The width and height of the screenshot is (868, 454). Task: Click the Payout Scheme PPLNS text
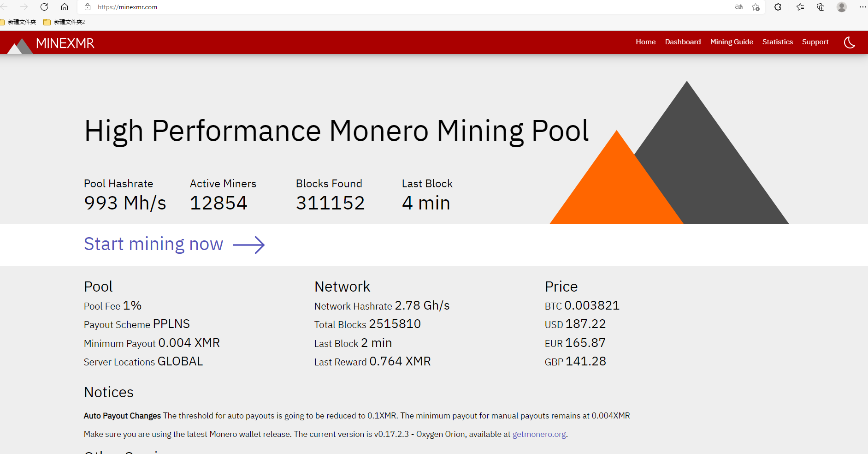click(x=137, y=324)
